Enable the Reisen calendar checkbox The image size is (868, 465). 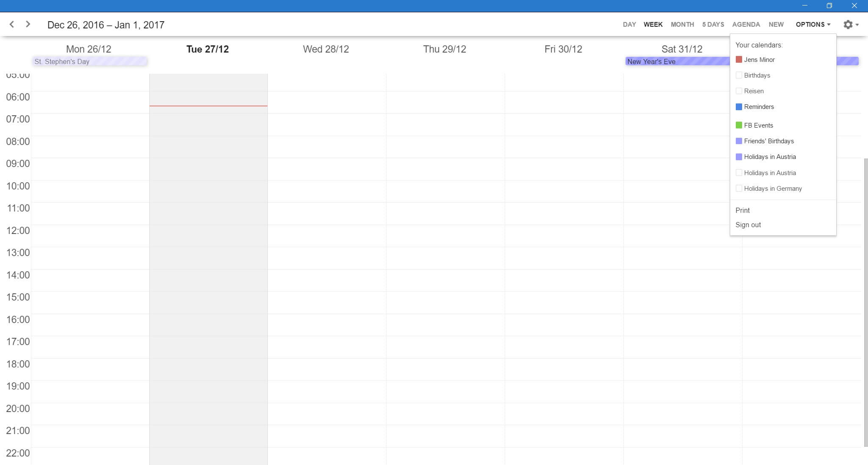739,91
